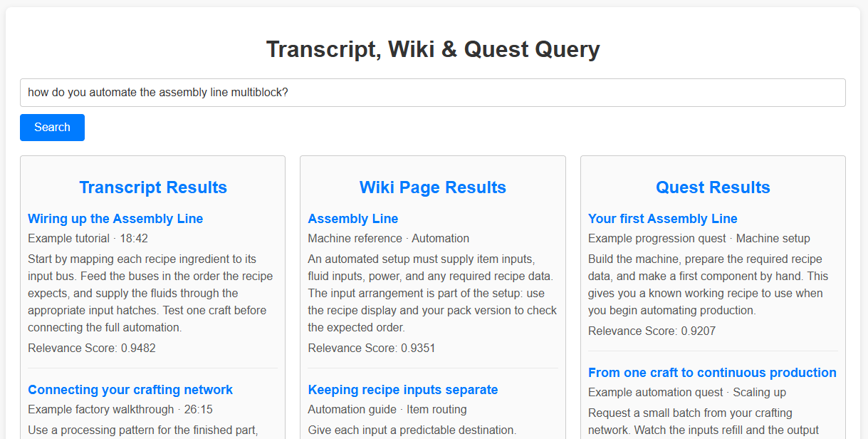Click the paragraph starting 'An automated setup must supply'

(432, 294)
